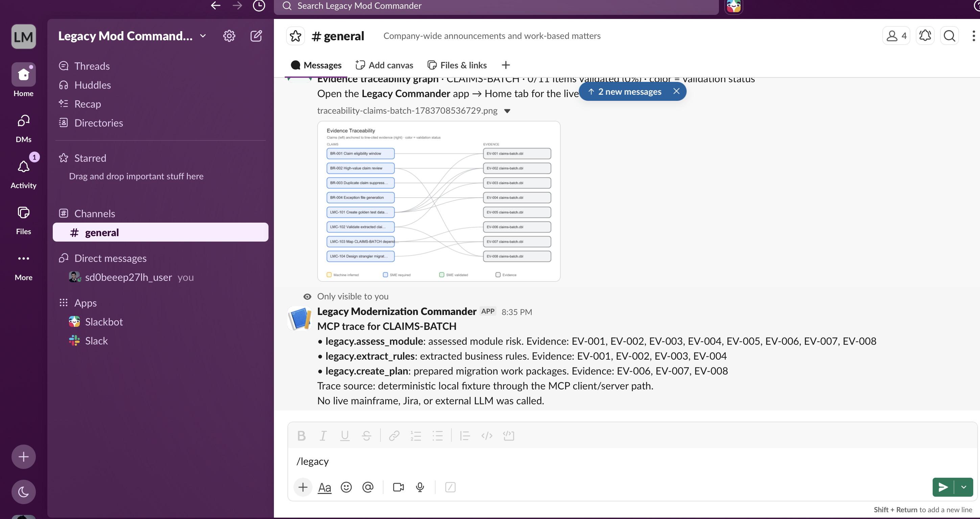This screenshot has height=519, width=980.
Task: Jump to the 2 new messages
Action: 625,91
